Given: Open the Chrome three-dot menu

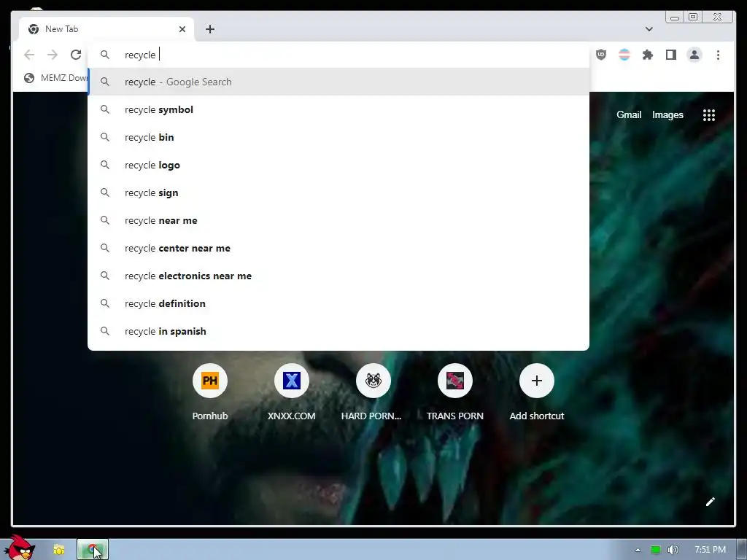Looking at the screenshot, I should click(x=718, y=55).
